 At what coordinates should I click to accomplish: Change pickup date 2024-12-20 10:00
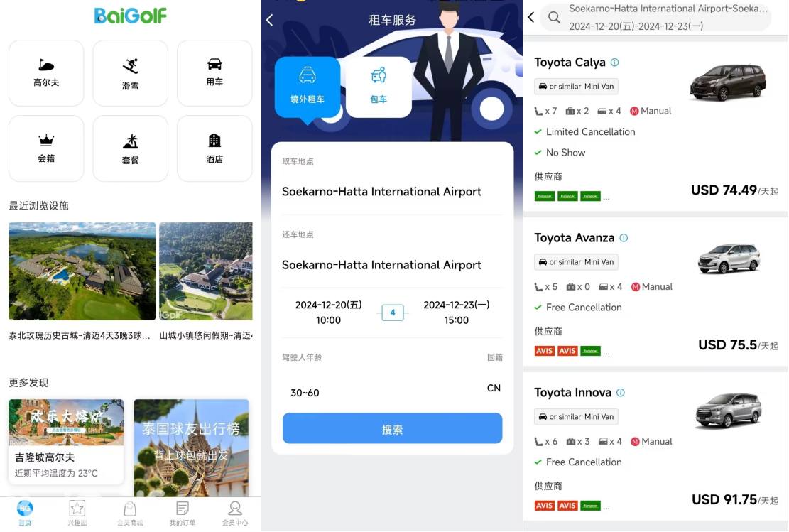[328, 313]
